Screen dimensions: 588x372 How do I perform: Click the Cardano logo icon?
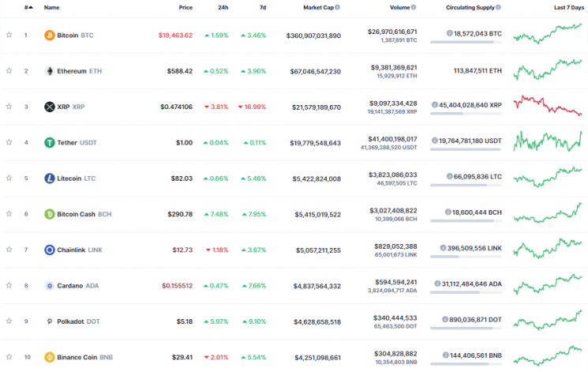(x=50, y=286)
